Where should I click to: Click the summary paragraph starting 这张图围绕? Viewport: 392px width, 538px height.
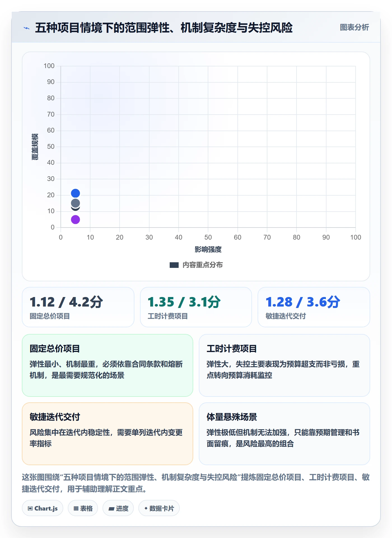196,483
